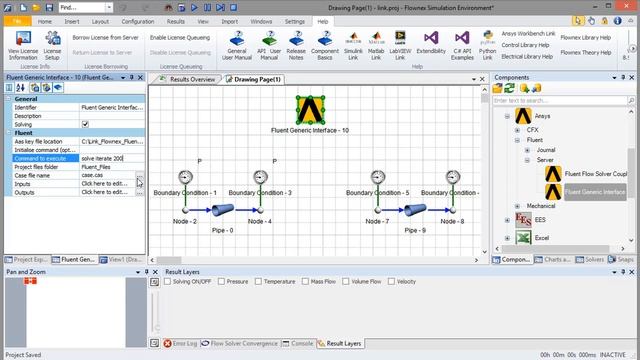
Task: Click the pause simulation button
Action: point(207,7)
